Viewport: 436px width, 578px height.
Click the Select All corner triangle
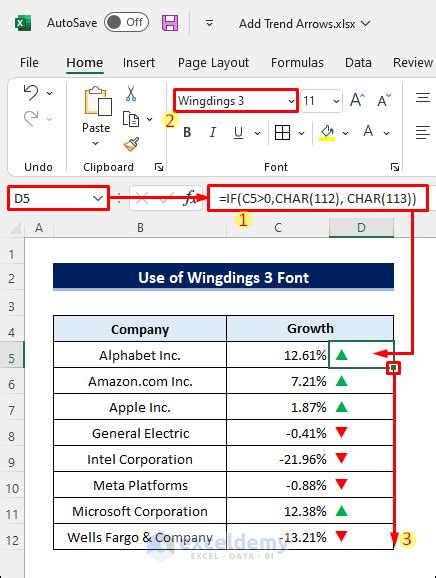coord(15,229)
